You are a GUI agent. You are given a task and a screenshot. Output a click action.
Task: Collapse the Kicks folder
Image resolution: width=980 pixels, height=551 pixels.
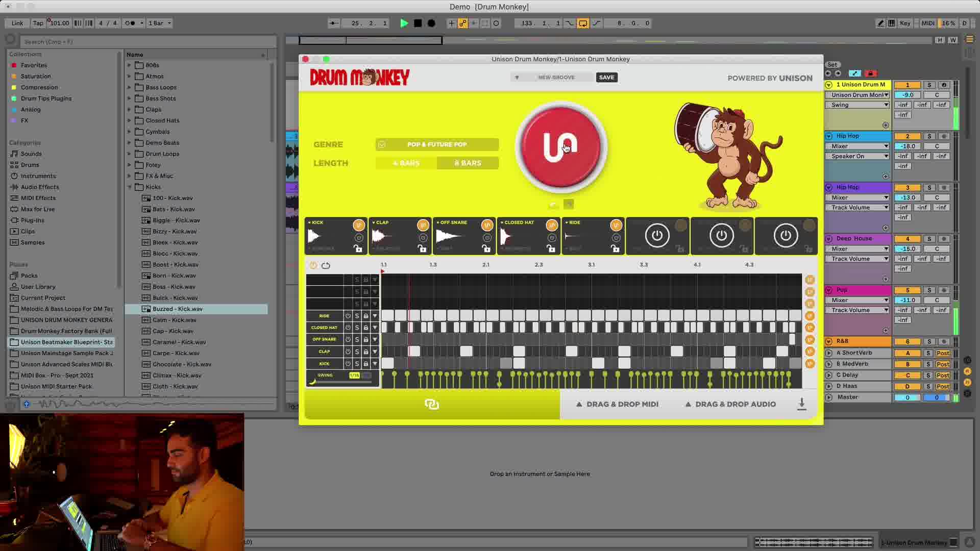pyautogui.click(x=129, y=187)
